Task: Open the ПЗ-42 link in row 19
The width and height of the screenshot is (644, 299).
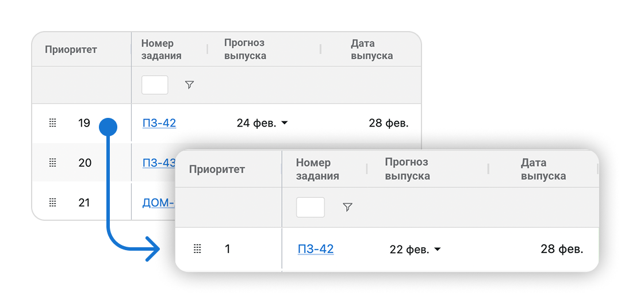Action: 159,122
